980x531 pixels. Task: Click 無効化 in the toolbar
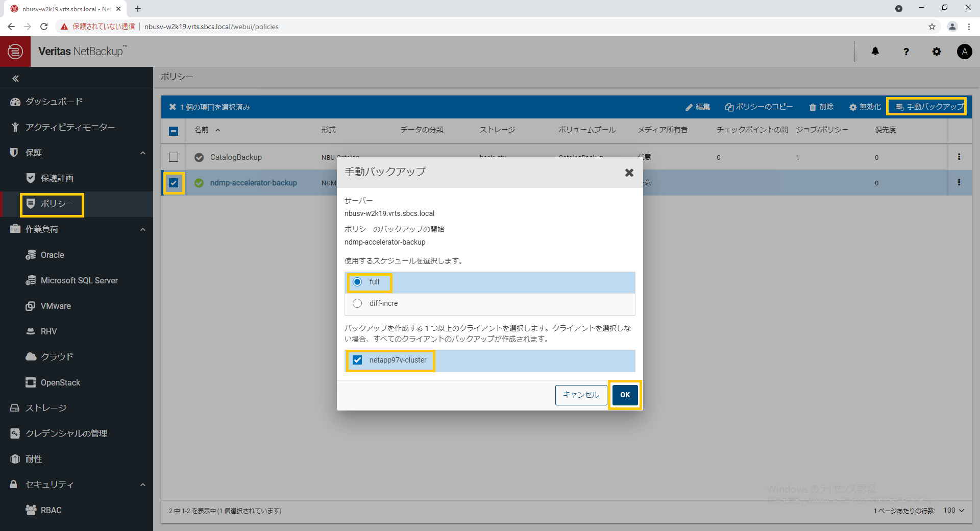click(865, 107)
